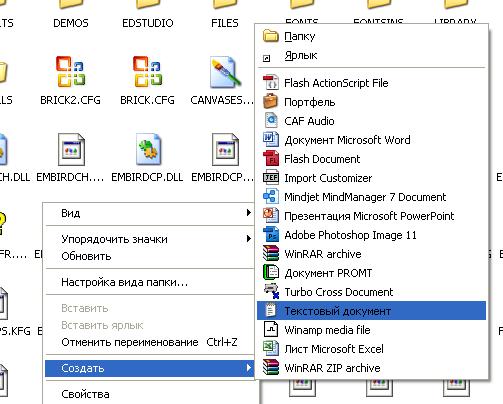Image resolution: width=503 pixels, height=404 pixels.
Task: Choose Обновить in context menu
Action: click(150, 256)
